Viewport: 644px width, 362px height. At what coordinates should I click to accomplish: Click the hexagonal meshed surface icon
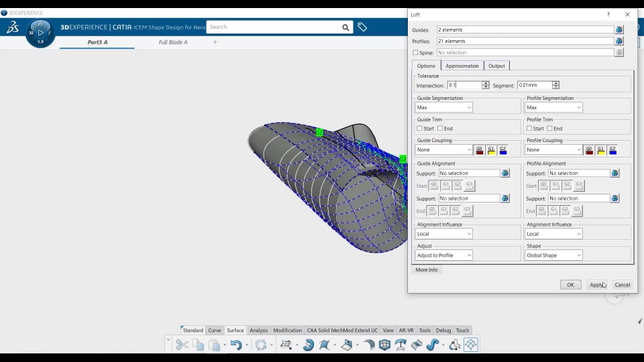point(385,345)
